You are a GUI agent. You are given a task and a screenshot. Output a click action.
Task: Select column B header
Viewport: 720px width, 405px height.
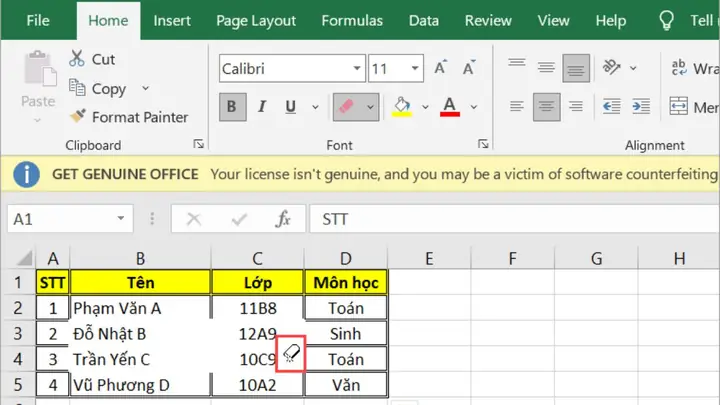point(141,259)
